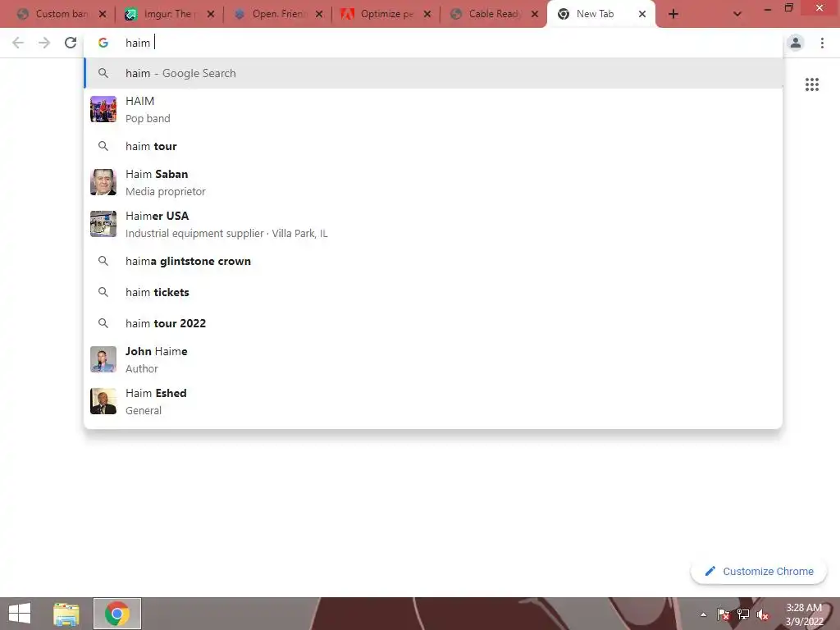Click the Haim Saban portrait thumbnail
This screenshot has height=630, width=840.
[x=103, y=182]
